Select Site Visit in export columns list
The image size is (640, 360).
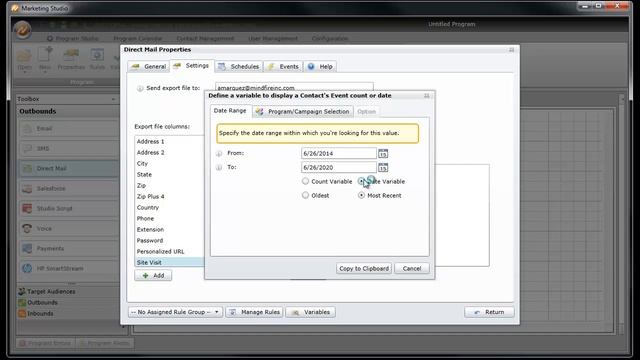point(170,262)
